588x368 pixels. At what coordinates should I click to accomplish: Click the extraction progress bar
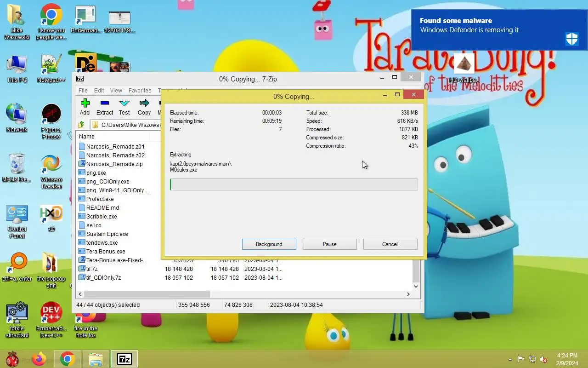(294, 184)
